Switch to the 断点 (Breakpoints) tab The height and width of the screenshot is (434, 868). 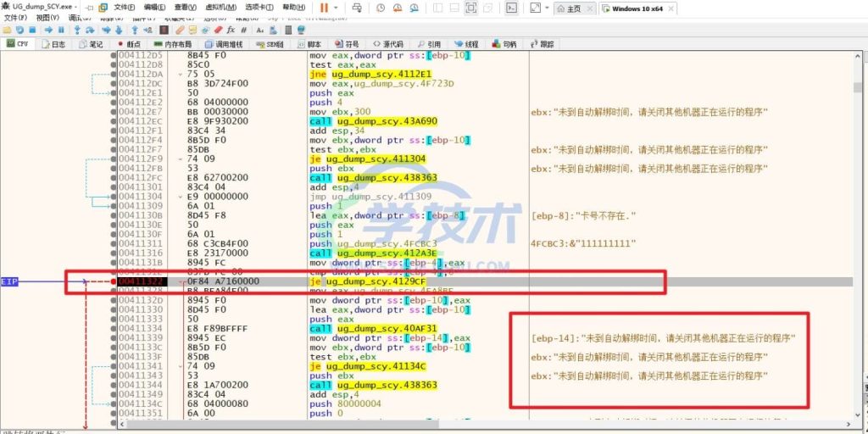pyautogui.click(x=130, y=44)
